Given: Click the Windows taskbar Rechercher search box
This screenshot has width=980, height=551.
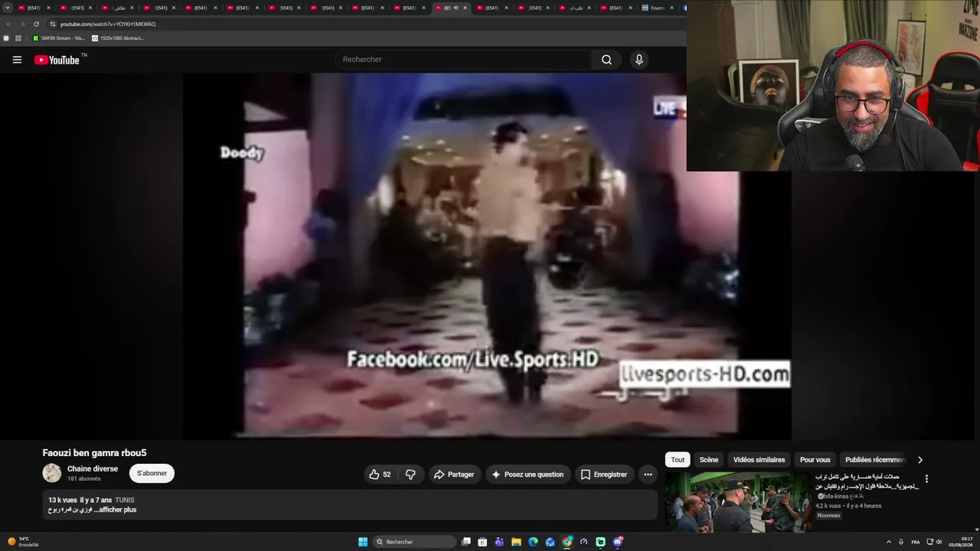Looking at the screenshot, I should click(x=414, y=542).
